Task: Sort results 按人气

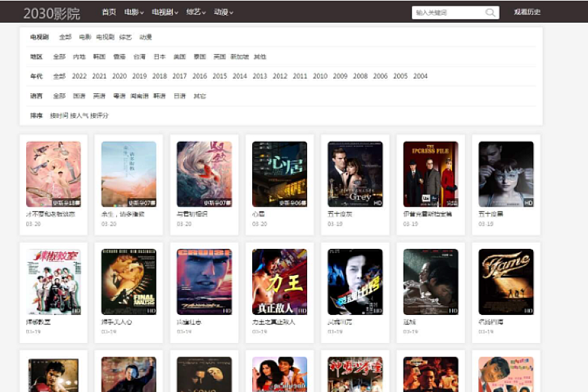Action: (79, 116)
